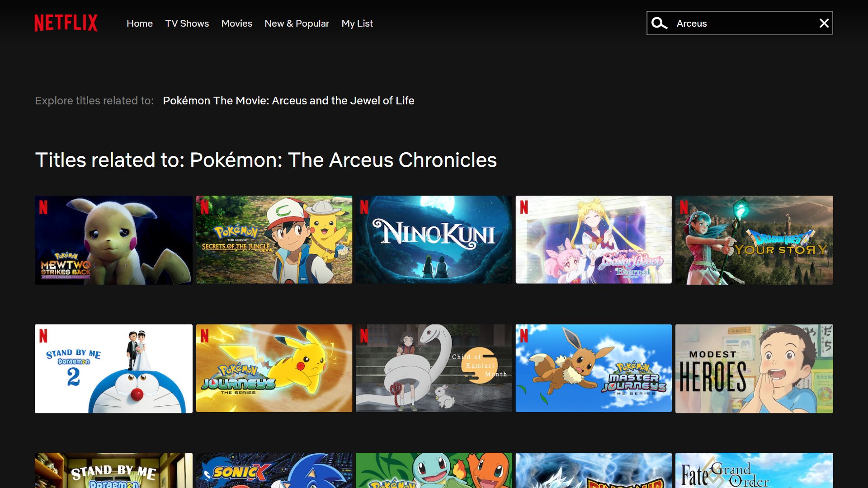This screenshot has height=488, width=868.
Task: Open My List page
Action: 357,23
